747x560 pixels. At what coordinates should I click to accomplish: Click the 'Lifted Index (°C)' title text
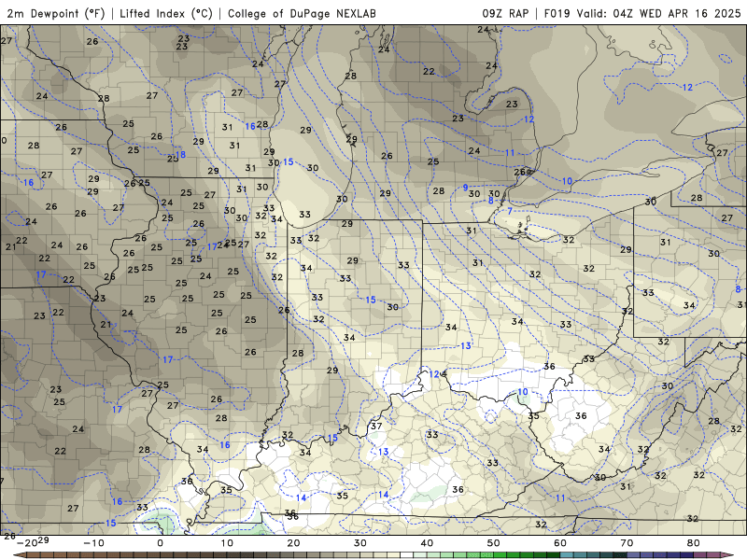tap(166, 13)
